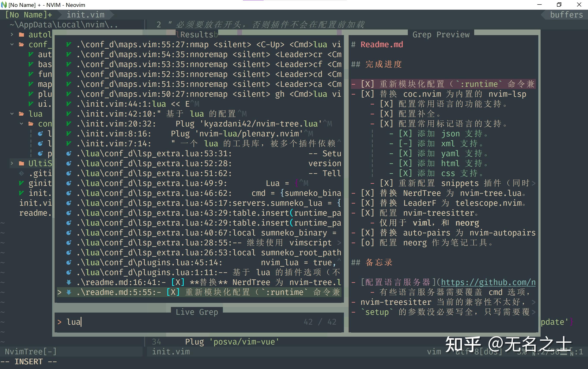
Task: Click the Live Grep input containing lua
Action: (73, 322)
